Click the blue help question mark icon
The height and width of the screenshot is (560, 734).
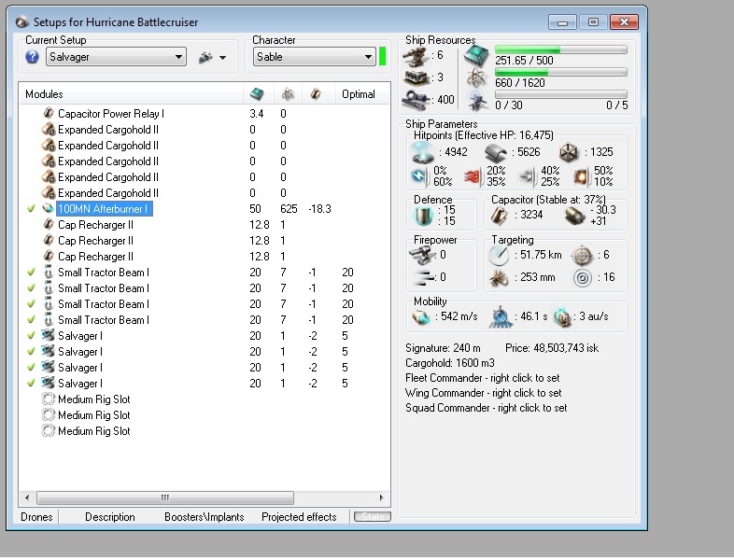pos(32,57)
